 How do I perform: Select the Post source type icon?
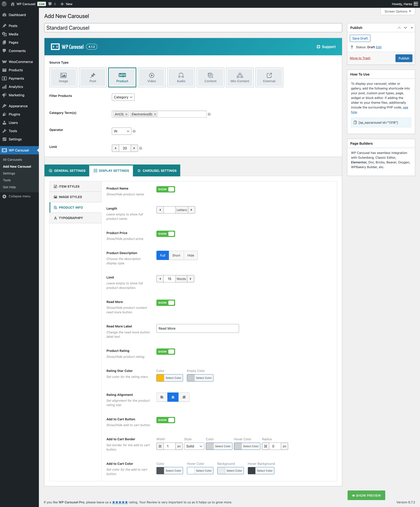(x=93, y=77)
